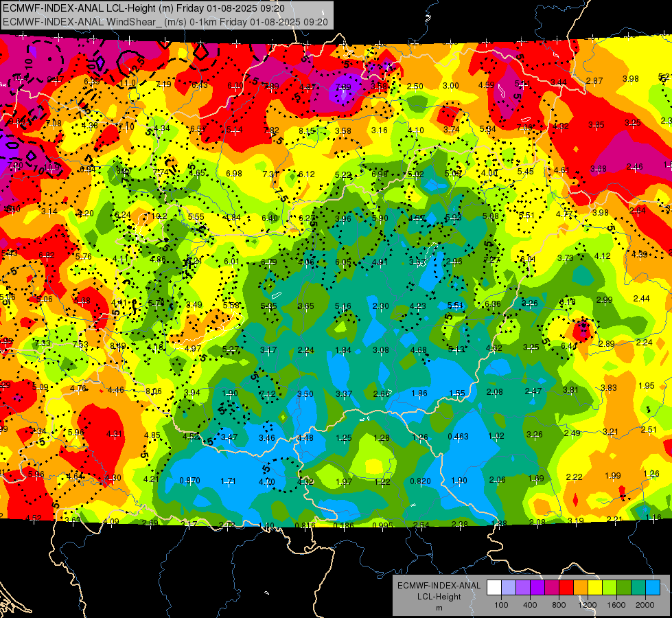
Task: Click the wind shear value 8.06
Action: point(154,391)
